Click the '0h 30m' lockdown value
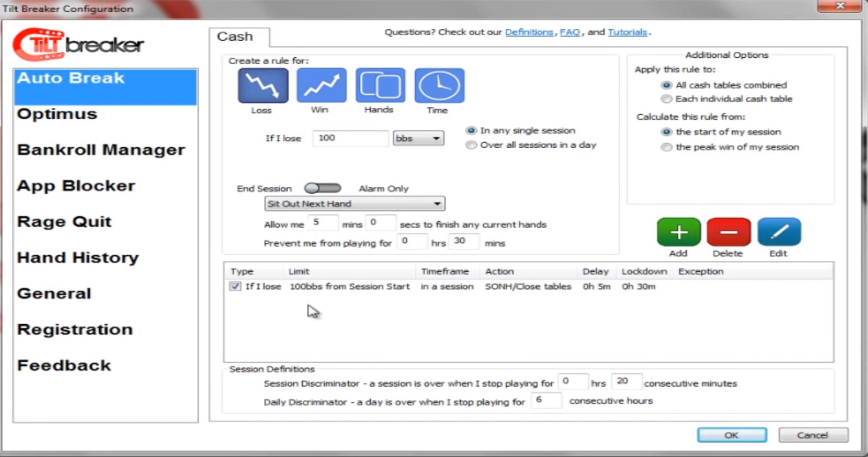 (639, 287)
